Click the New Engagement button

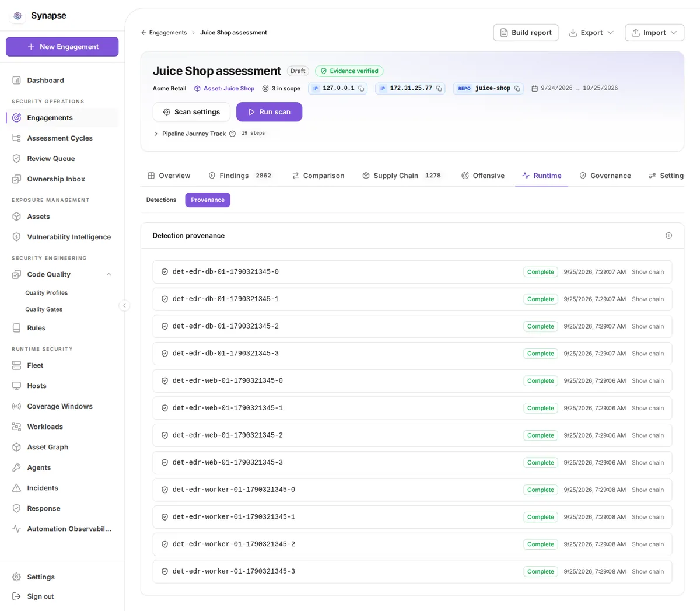click(62, 47)
